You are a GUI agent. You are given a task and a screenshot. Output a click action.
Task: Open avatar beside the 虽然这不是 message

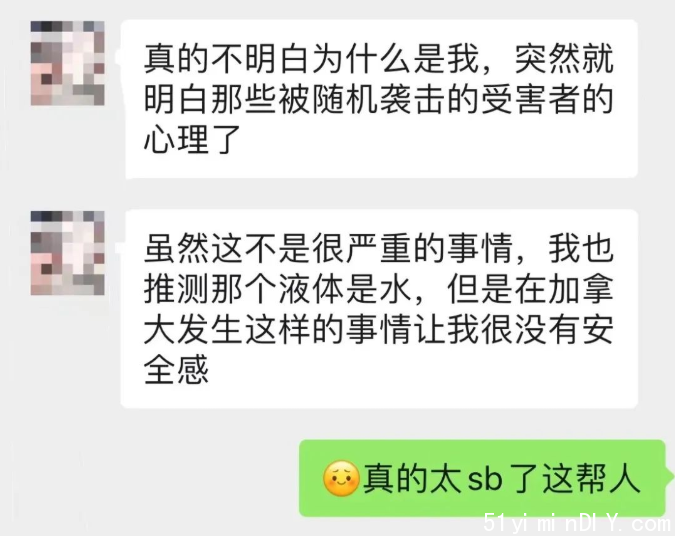tap(68, 253)
